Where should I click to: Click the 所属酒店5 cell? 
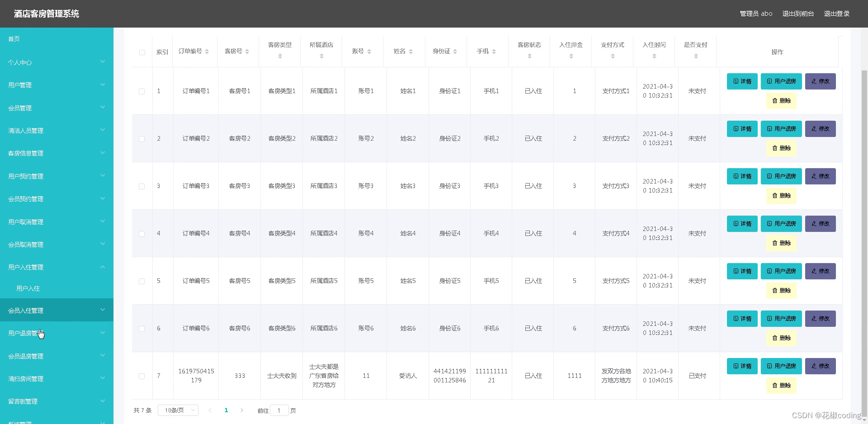click(x=324, y=281)
